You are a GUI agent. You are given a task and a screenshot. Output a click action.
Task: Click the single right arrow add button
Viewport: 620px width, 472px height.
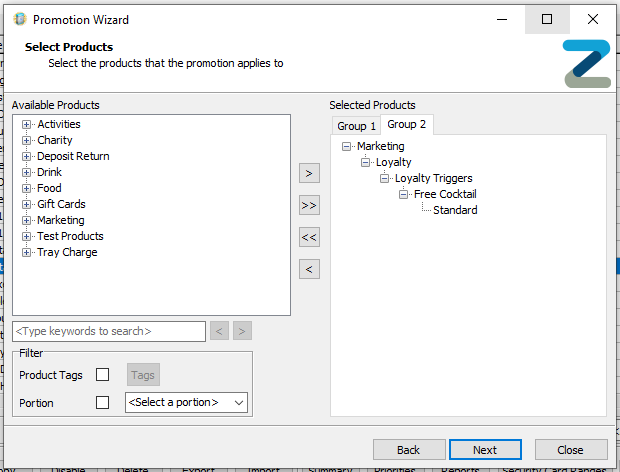tap(309, 173)
